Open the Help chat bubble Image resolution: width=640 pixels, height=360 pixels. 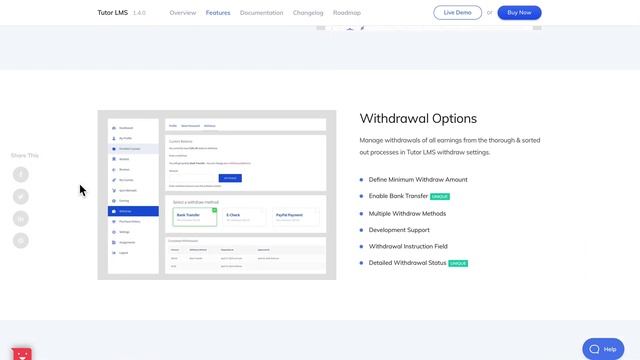click(x=603, y=349)
